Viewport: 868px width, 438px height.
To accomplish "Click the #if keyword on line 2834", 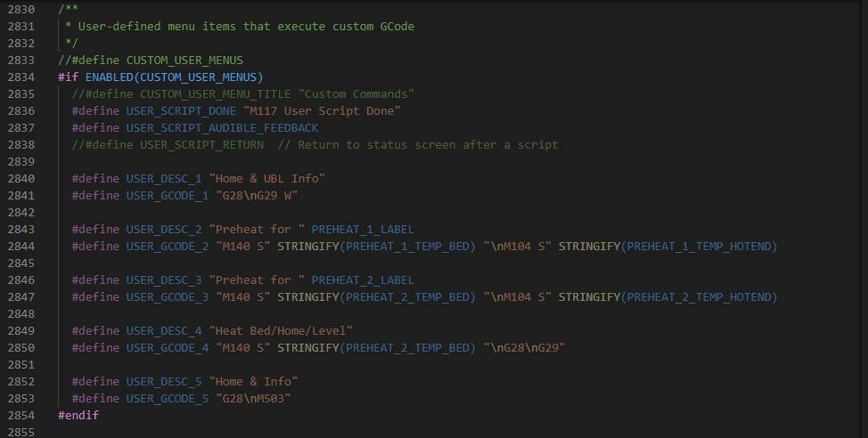I will (69, 77).
